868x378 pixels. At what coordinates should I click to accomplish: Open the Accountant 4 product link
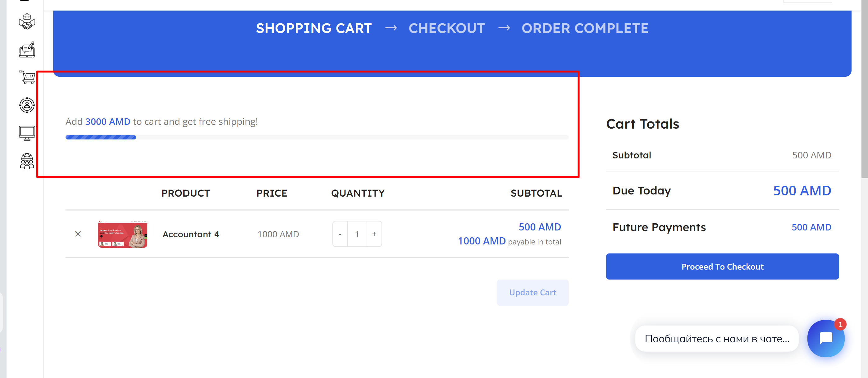click(191, 234)
